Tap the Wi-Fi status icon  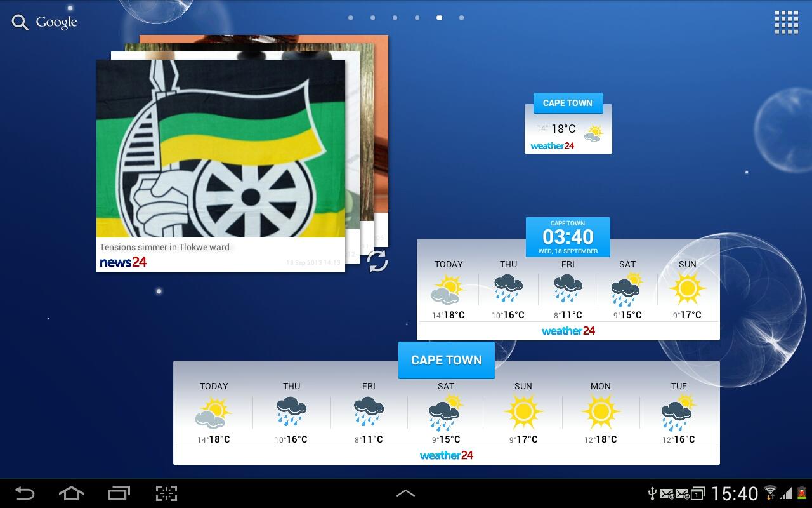click(x=771, y=493)
